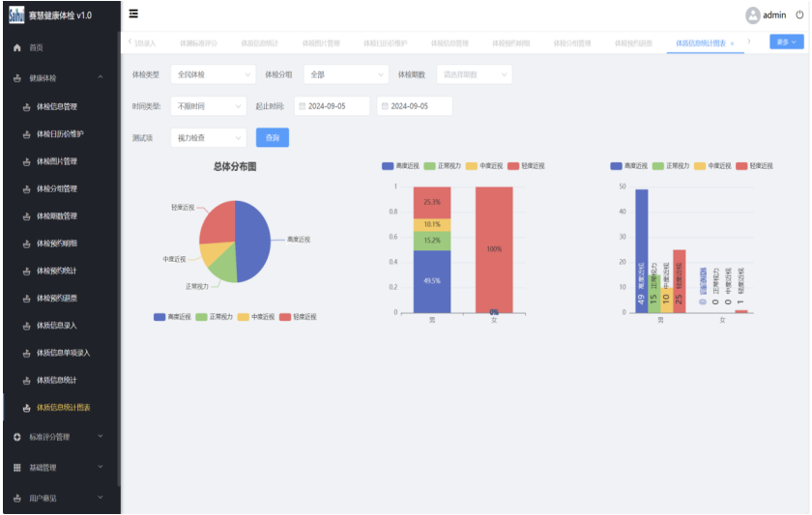Image resolution: width=812 pixels, height=515 pixels.
Task: Click the 查询 button
Action: click(273, 137)
